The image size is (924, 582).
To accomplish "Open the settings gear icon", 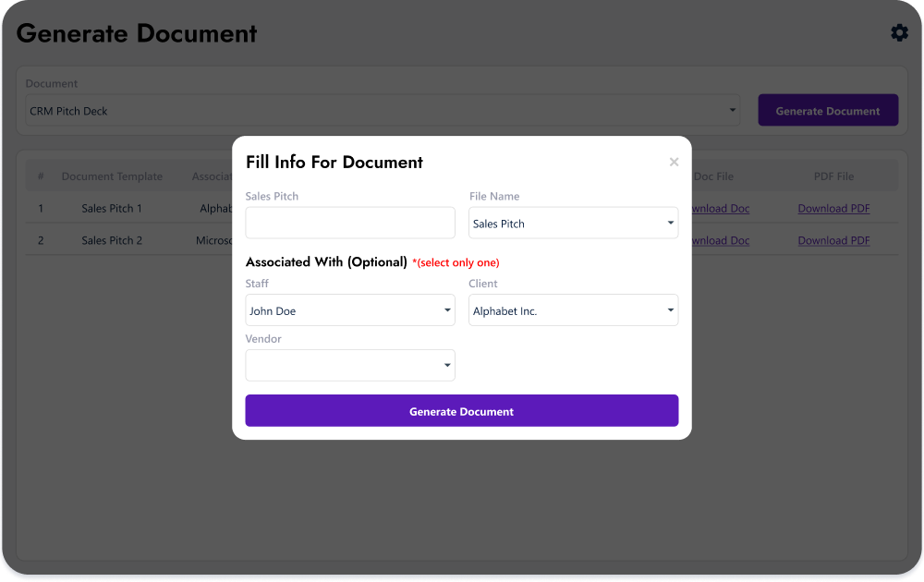I will coord(899,32).
